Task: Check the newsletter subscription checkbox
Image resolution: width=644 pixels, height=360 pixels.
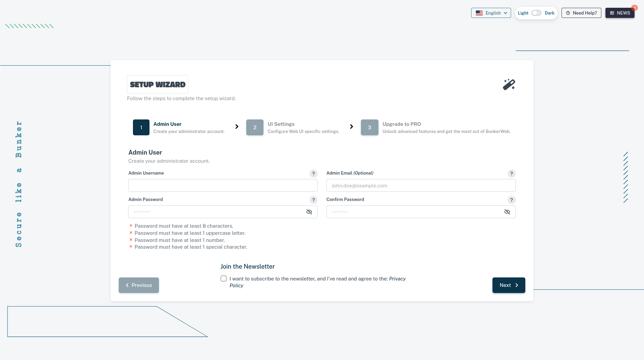Action: pyautogui.click(x=224, y=278)
